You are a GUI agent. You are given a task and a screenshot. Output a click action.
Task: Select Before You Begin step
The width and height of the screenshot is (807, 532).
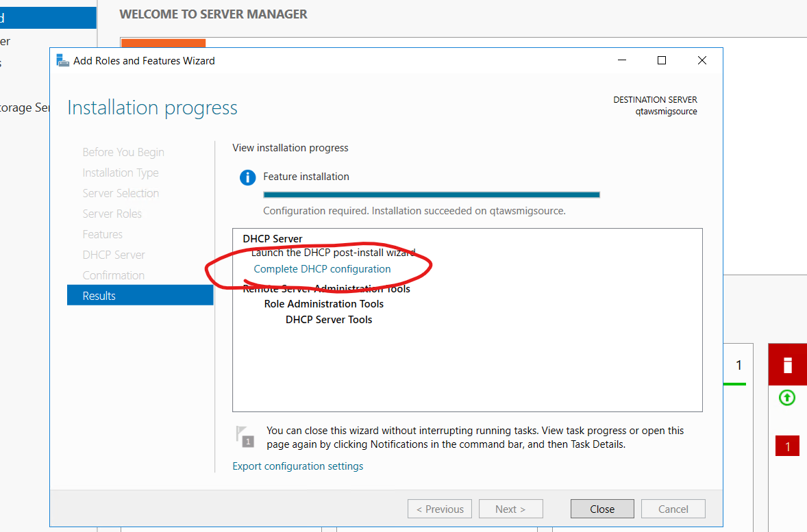(123, 152)
